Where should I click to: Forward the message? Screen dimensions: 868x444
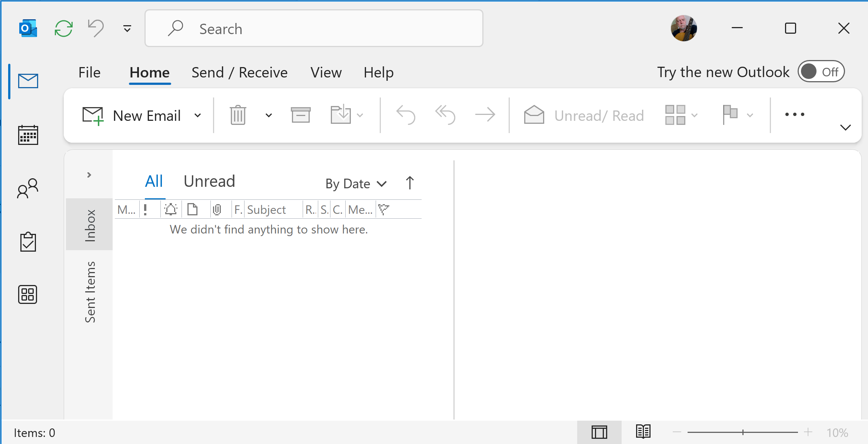tap(485, 115)
